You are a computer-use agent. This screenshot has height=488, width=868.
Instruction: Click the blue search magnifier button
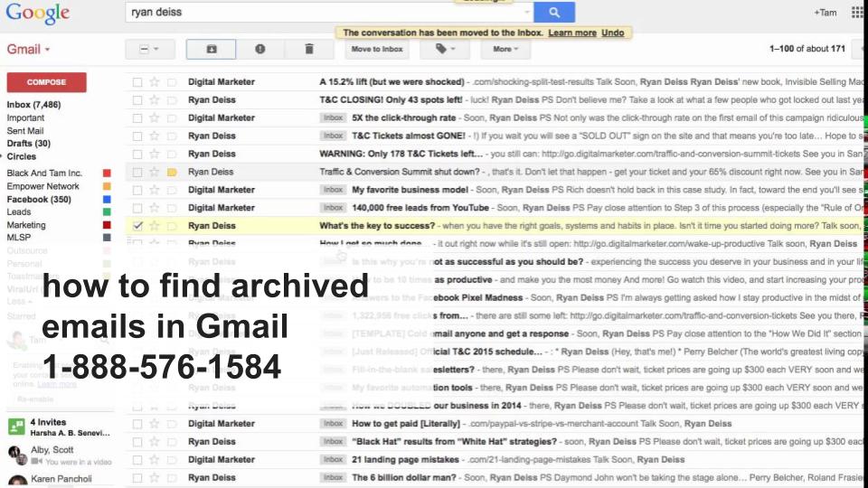point(554,12)
